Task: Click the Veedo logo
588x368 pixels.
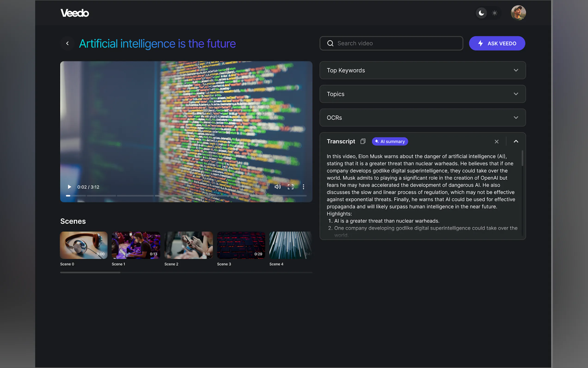Action: click(75, 13)
